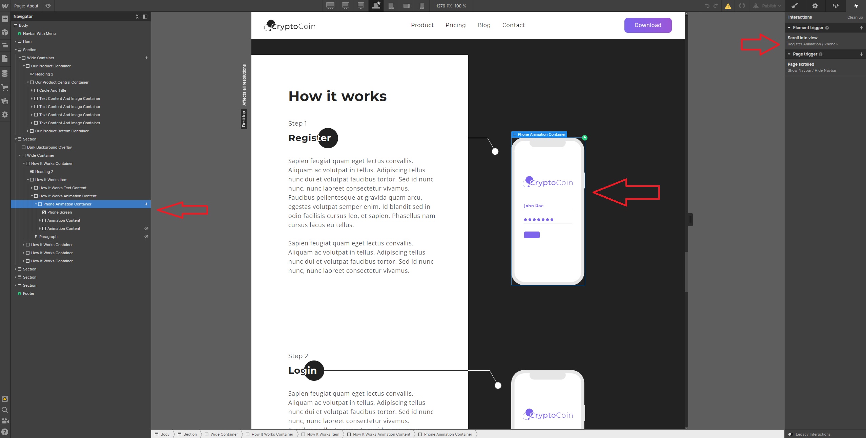Add a new Page trigger with plus
868x438 pixels.
[x=862, y=54]
